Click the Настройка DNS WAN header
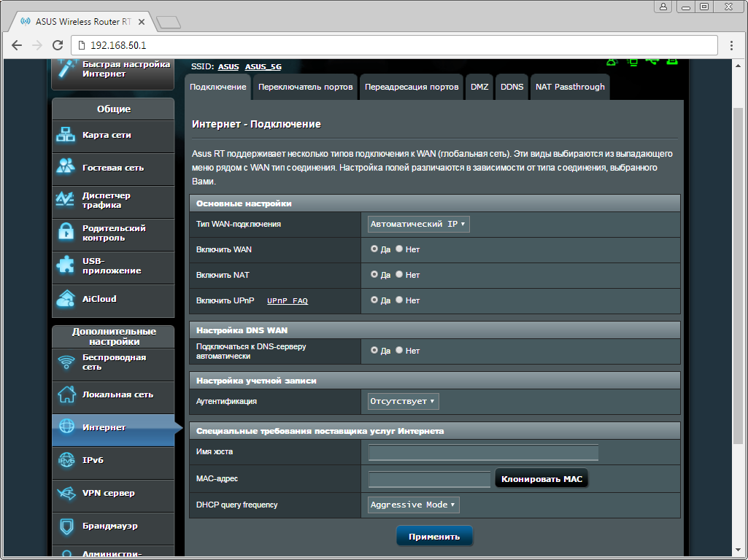This screenshot has height=560, width=748. (435, 330)
